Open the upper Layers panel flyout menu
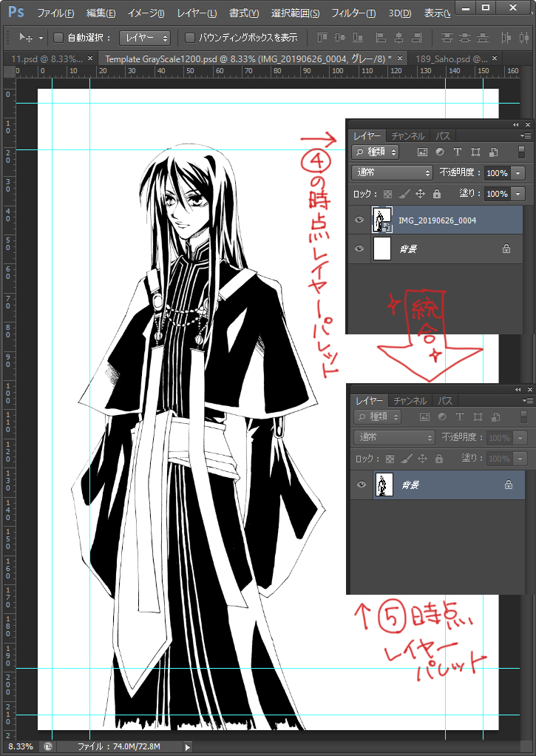The image size is (536, 756). (526, 136)
